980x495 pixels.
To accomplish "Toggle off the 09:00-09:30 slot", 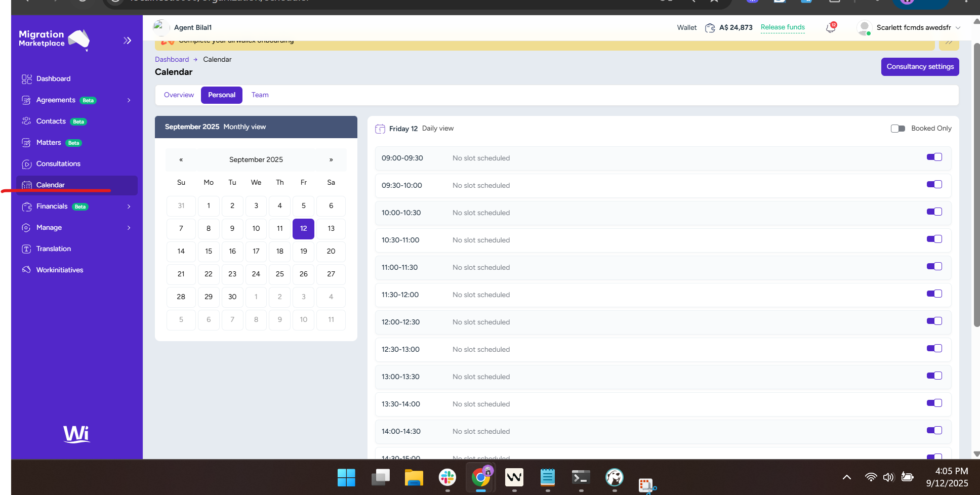I will [x=934, y=157].
